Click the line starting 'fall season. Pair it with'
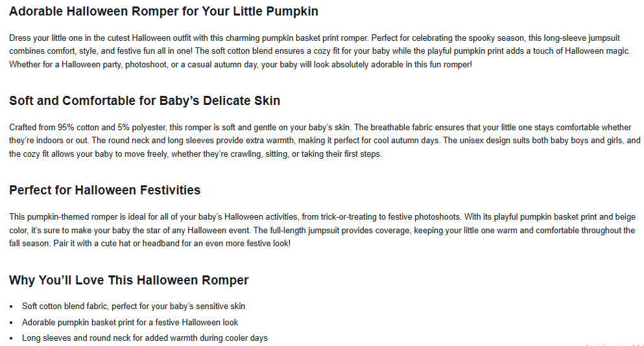Viewport: 644px width, 346px height. point(149,244)
